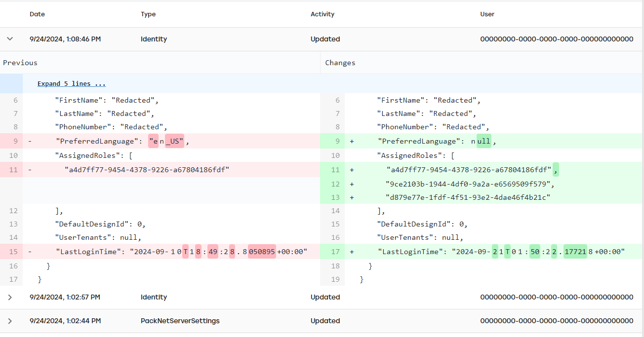The image size is (644, 337).
Task: Click the Activity column header
Action: [322, 14]
